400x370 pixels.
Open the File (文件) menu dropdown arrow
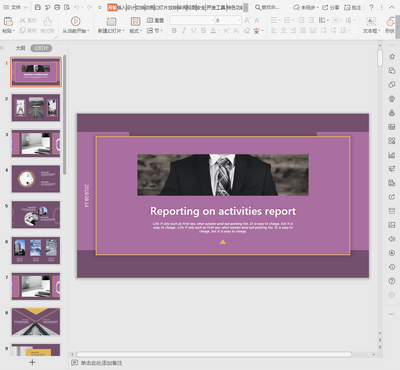pos(26,7)
